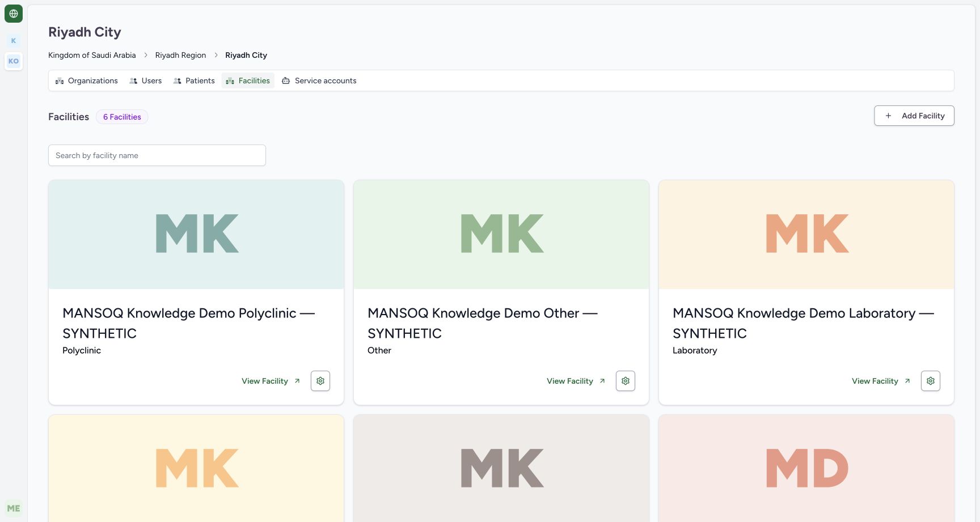This screenshot has width=980, height=522.
Task: Go to Riyadh Region breadcrumb
Action: point(180,55)
